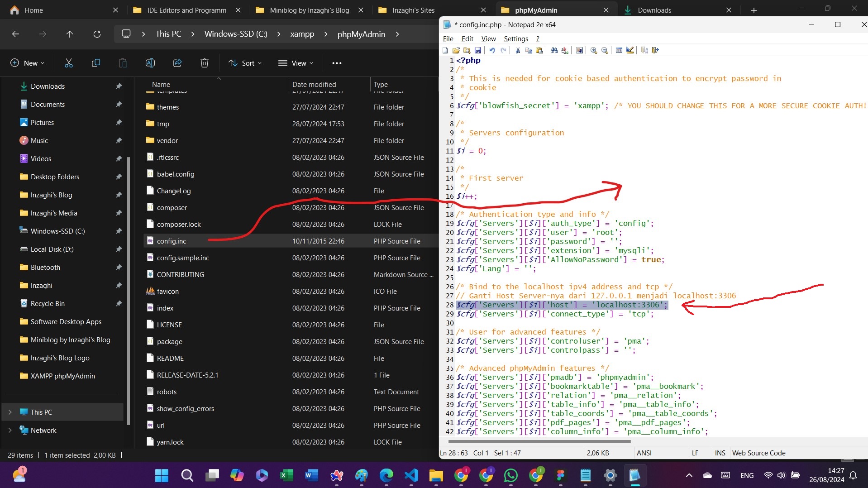Open Windows Start menu from taskbar
Screen dimensions: 868x488
tap(162, 475)
